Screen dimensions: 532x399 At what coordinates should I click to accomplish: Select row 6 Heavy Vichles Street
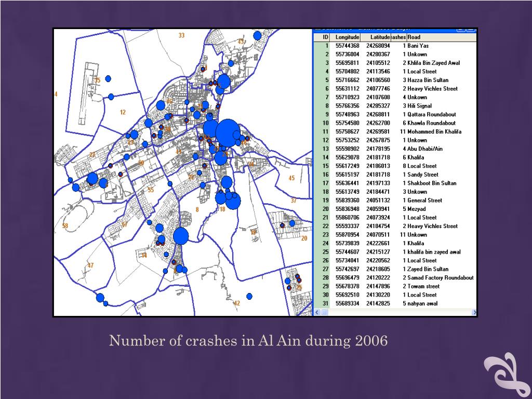[395, 88]
